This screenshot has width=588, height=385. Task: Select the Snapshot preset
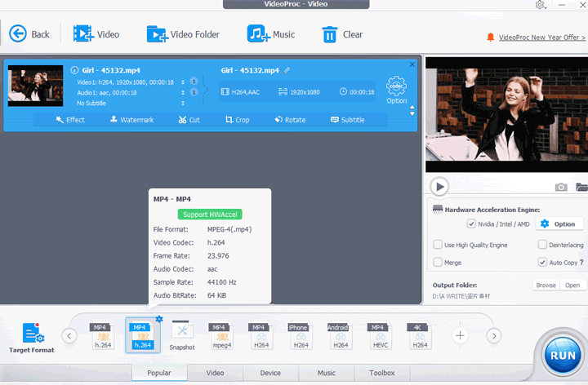182,336
